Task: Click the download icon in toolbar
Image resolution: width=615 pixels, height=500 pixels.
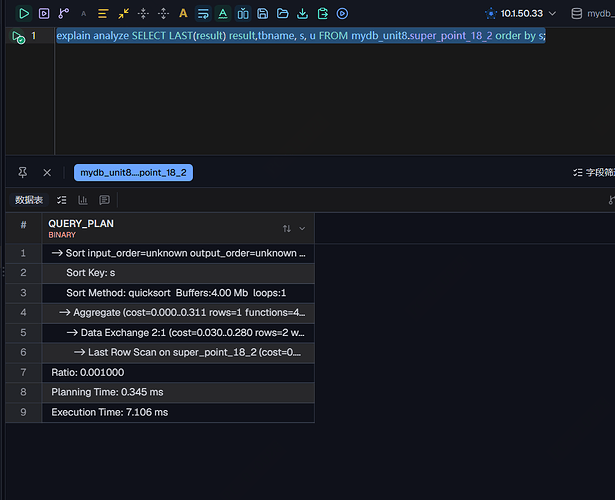Action: [x=302, y=14]
